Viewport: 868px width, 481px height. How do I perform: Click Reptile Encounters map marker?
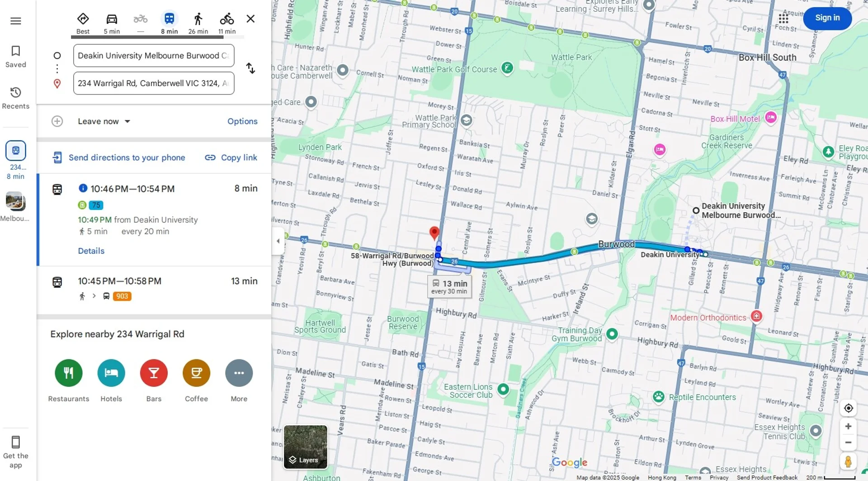659,397
